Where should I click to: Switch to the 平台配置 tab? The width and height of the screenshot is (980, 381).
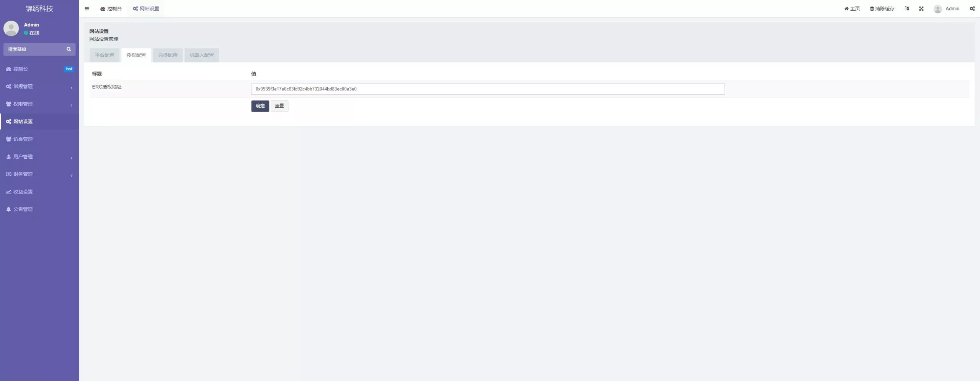(x=105, y=55)
